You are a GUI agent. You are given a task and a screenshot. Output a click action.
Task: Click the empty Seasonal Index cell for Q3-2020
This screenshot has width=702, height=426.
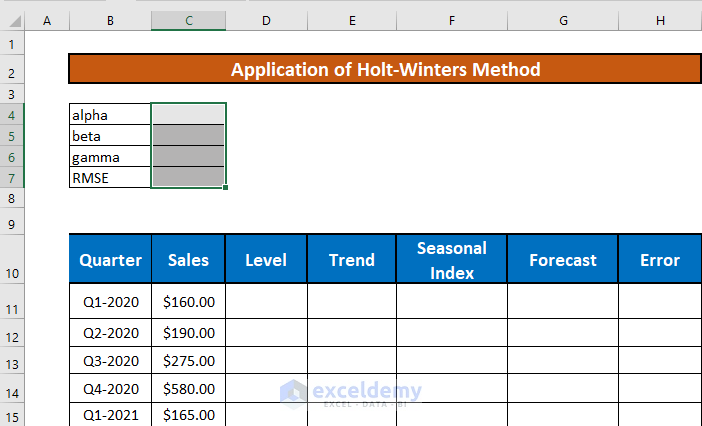click(452, 360)
